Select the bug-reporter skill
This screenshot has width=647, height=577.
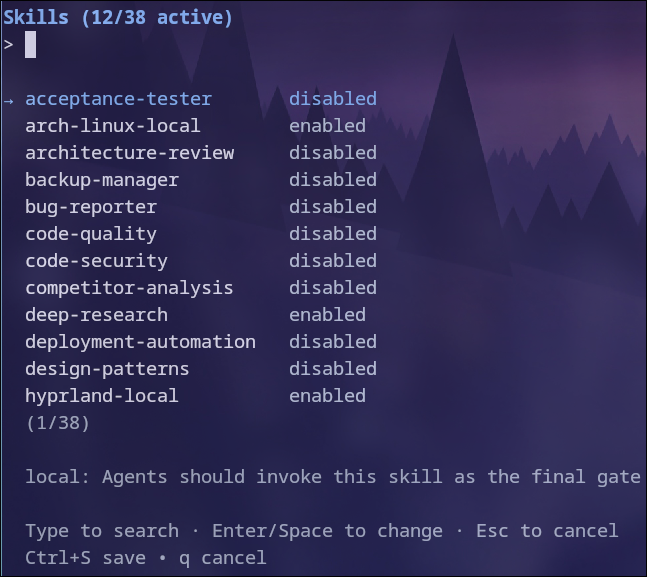pos(91,207)
